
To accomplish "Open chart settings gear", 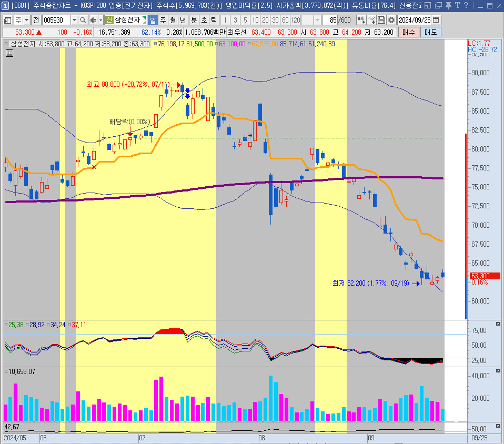I will 391,21.
